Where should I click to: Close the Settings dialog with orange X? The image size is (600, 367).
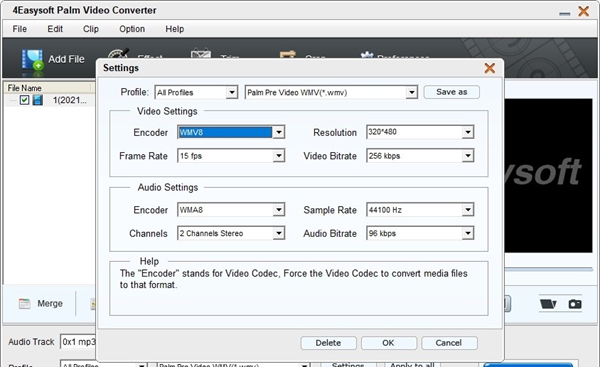[x=490, y=68]
